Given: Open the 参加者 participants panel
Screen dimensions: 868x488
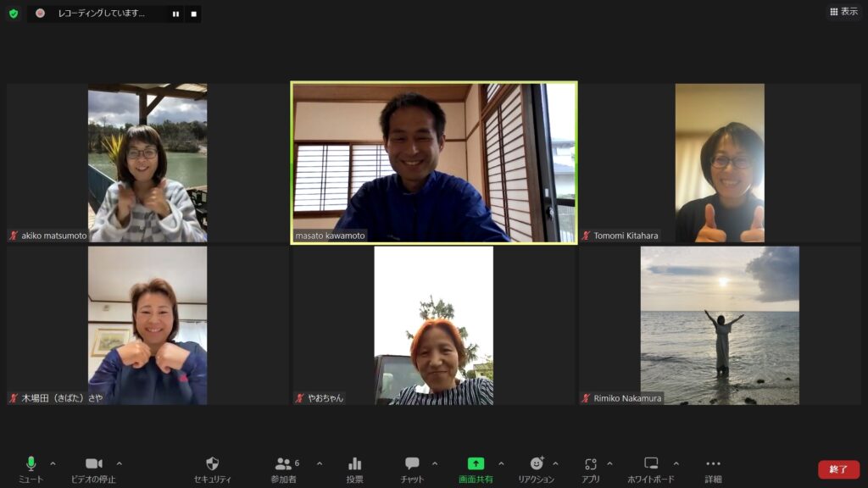Looking at the screenshot, I should point(284,469).
